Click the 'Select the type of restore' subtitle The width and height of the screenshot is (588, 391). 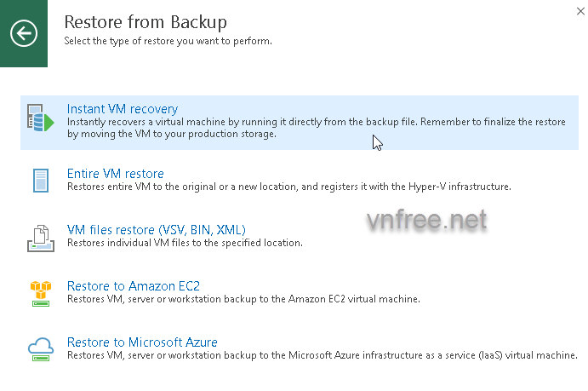[168, 40]
